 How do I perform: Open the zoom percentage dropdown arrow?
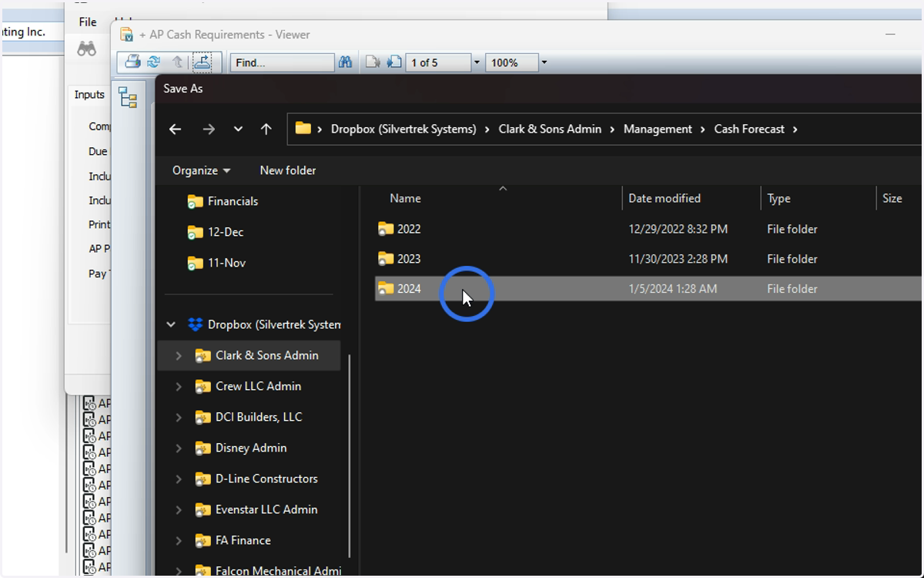point(544,62)
